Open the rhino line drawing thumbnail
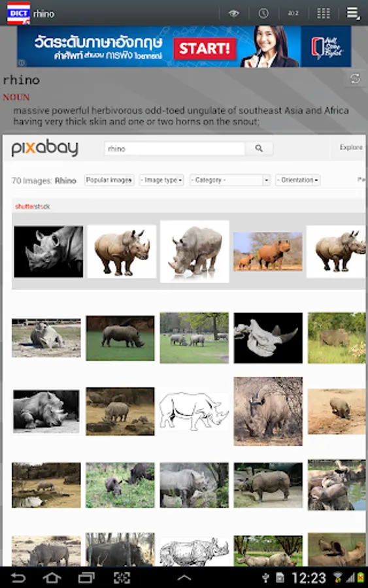The width and height of the screenshot is (368, 588). 194,411
